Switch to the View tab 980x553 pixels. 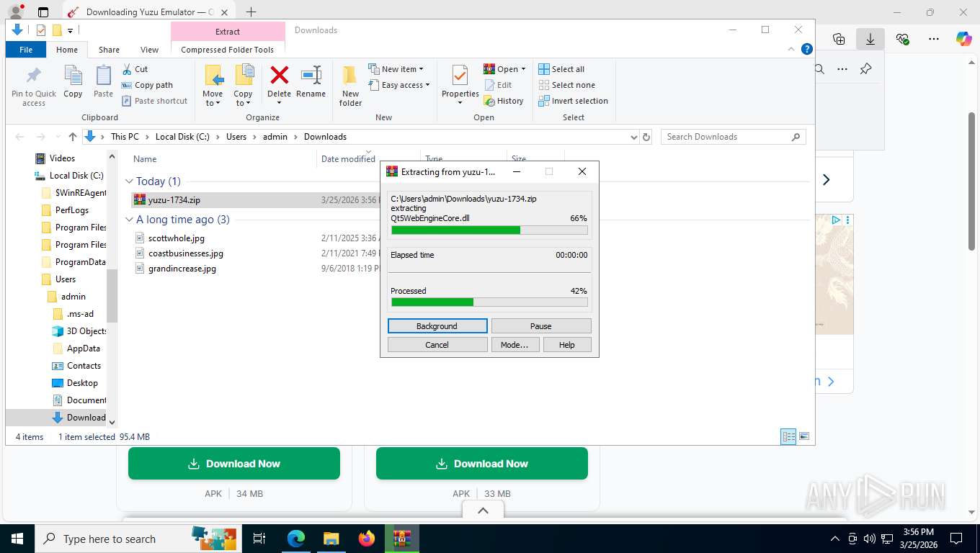point(149,50)
